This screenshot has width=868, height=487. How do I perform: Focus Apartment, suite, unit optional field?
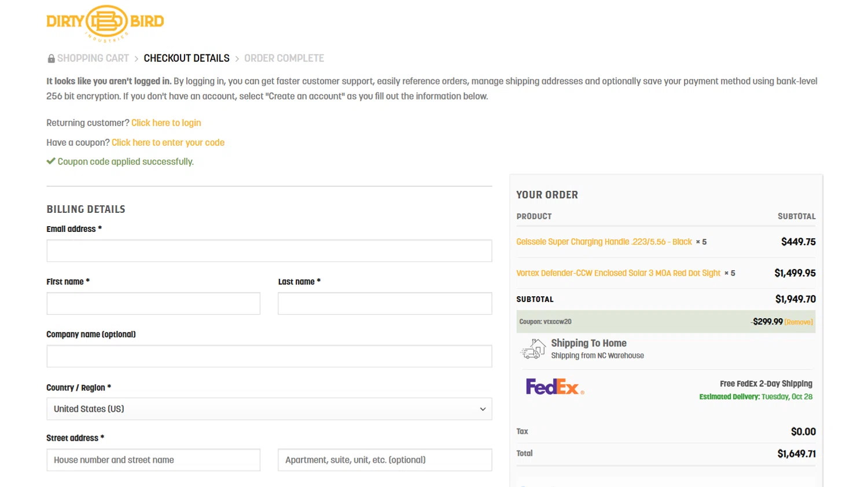(x=385, y=460)
